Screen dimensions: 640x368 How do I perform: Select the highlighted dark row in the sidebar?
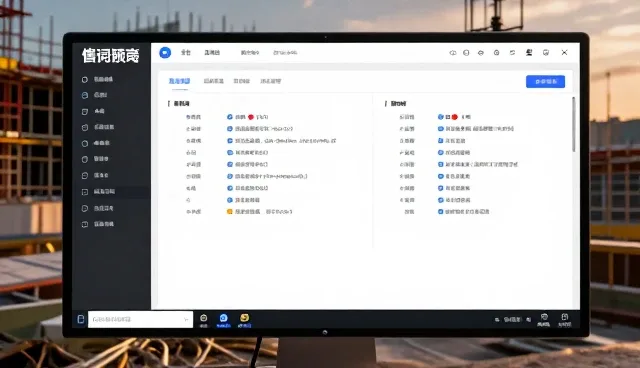111,192
